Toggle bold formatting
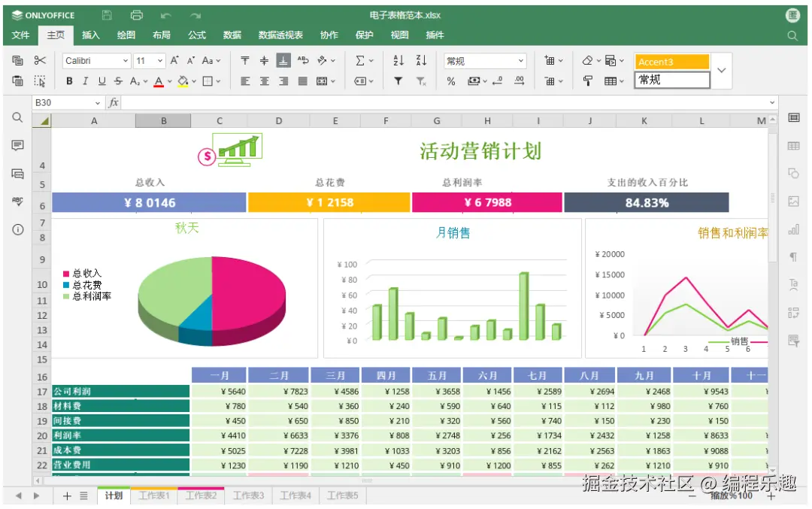This screenshot has height=509, width=812. point(69,80)
